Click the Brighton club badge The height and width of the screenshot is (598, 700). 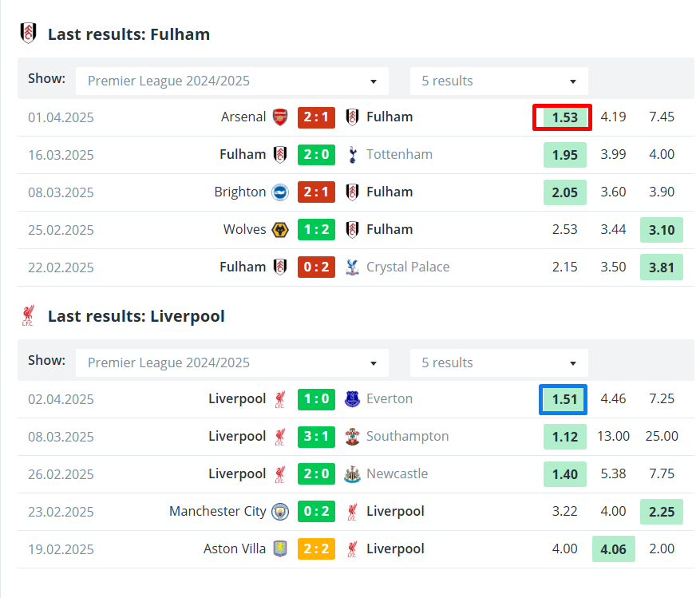[280, 192]
